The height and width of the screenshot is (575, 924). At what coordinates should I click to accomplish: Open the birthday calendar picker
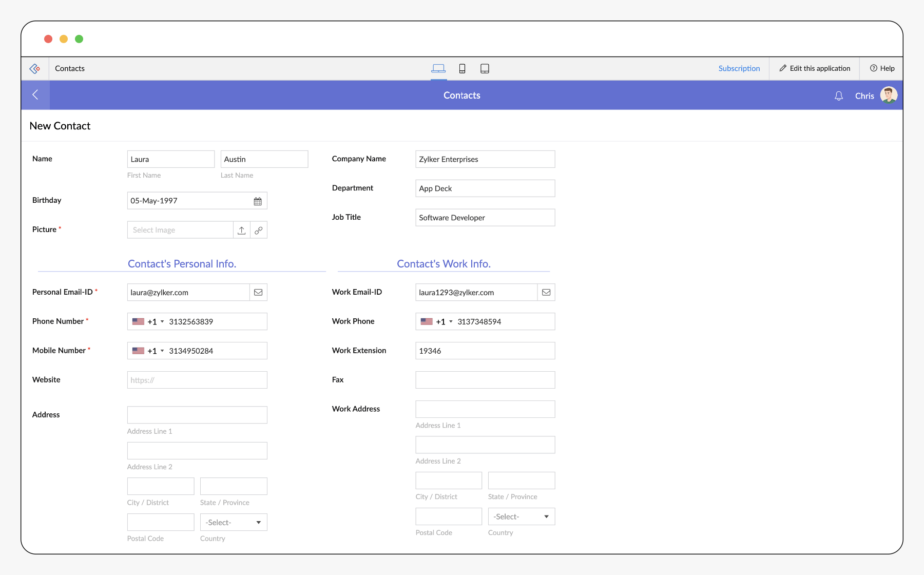coord(258,201)
